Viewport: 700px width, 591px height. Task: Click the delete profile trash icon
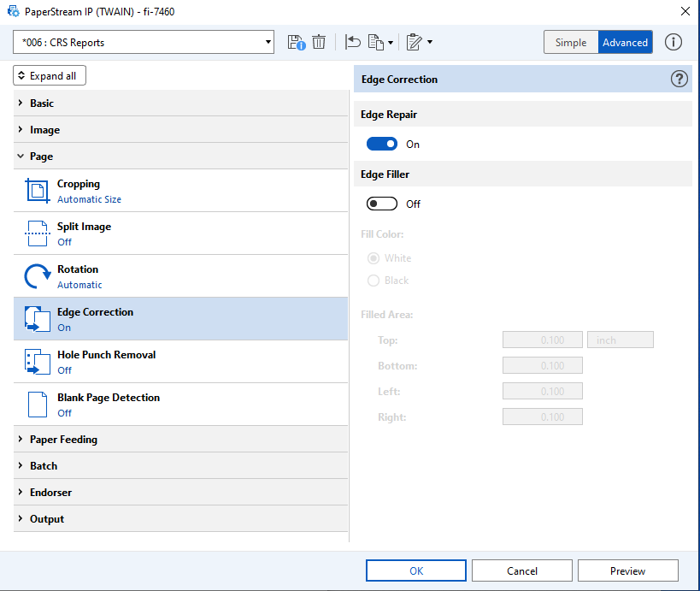319,42
